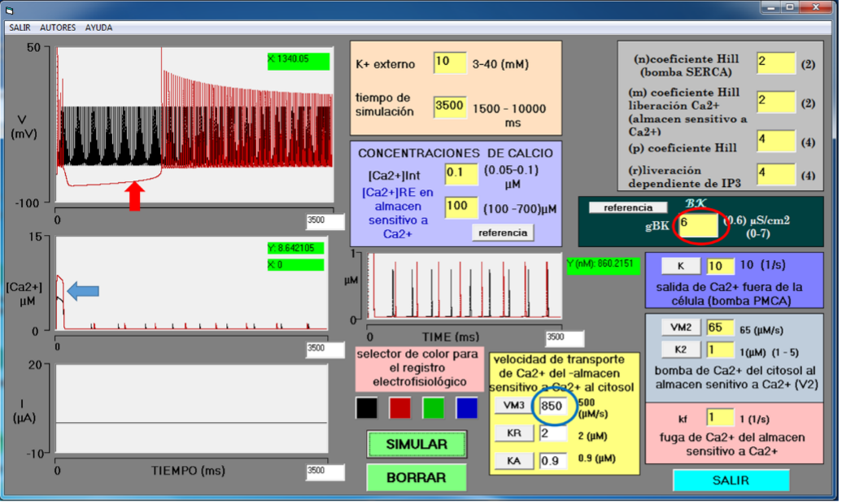The width and height of the screenshot is (842, 504).
Task: Focus the K+ externo input field
Action: click(x=449, y=63)
